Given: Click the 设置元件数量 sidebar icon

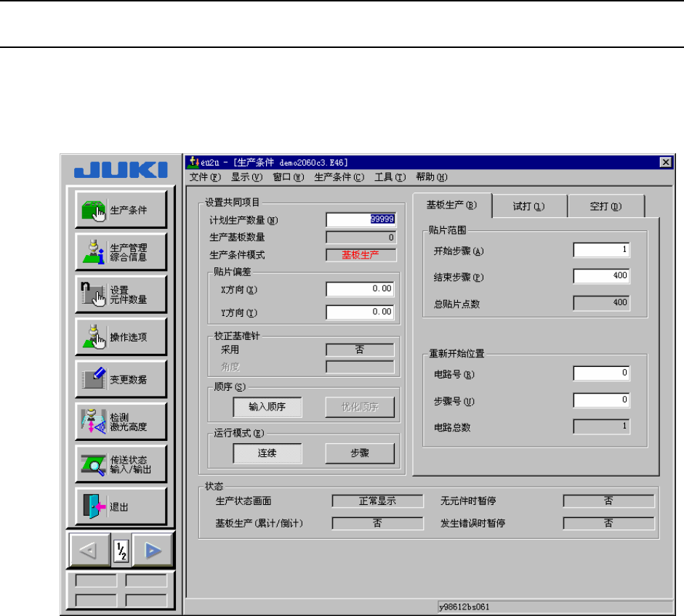Looking at the screenshot, I should pos(121,294).
